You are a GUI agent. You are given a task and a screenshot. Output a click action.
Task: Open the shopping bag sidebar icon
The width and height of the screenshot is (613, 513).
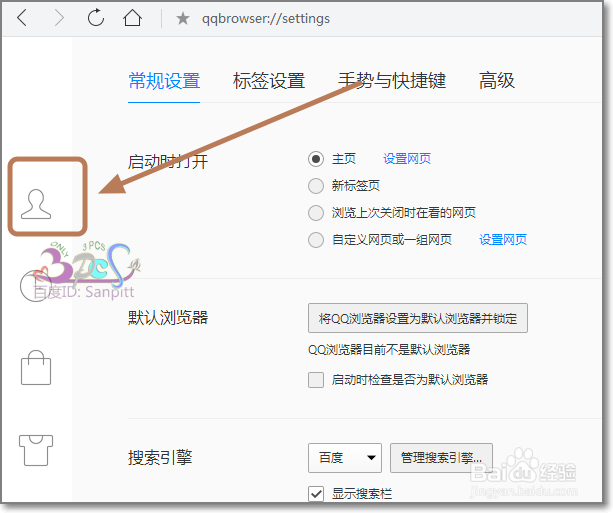pyautogui.click(x=36, y=368)
